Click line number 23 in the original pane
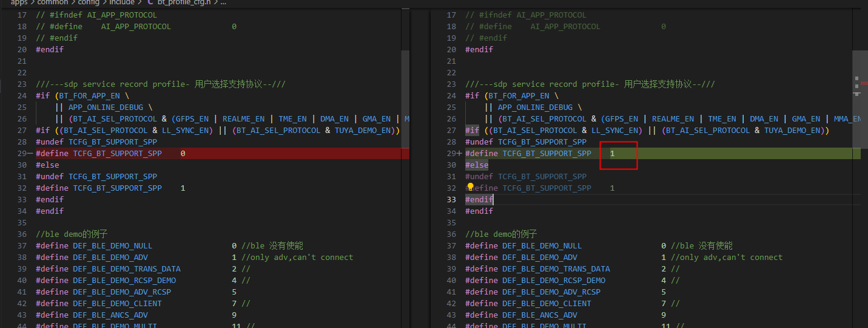 point(22,84)
